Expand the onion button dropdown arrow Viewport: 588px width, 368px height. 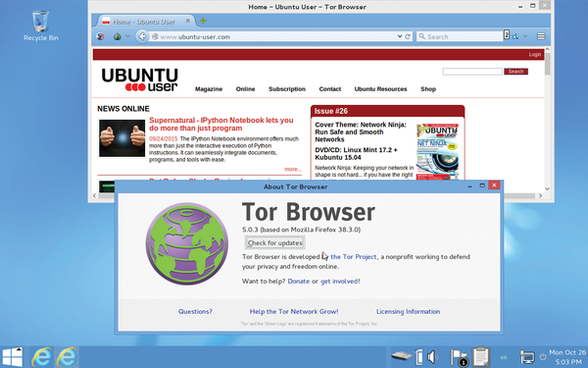click(127, 36)
